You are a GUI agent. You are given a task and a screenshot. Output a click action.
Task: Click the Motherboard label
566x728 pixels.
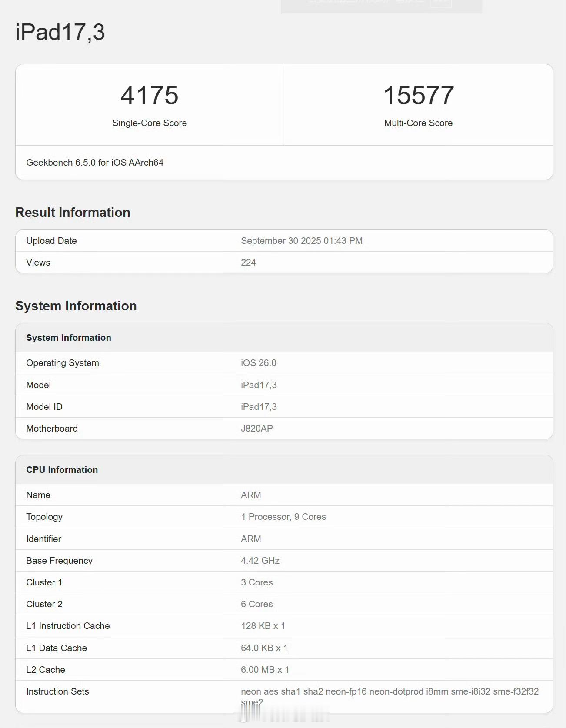coord(52,429)
